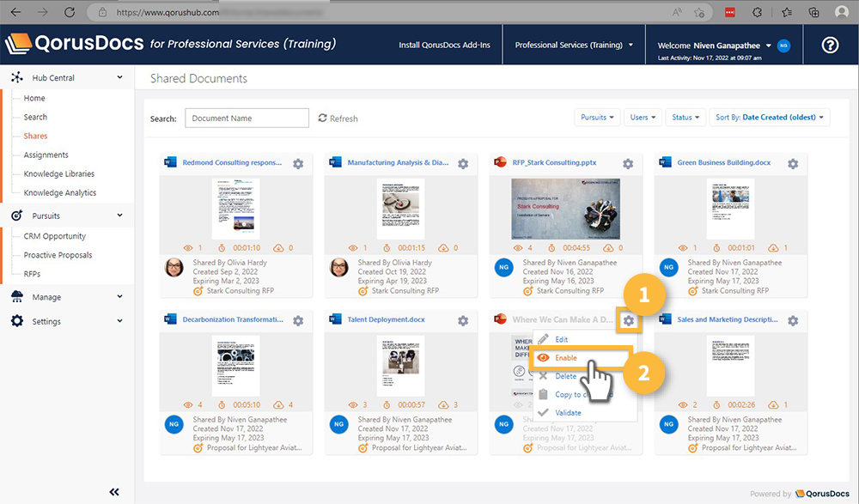Click Olivia Hardy's avatar on Redmond Consulting card
Screen dimensions: 859x504
tap(174, 267)
